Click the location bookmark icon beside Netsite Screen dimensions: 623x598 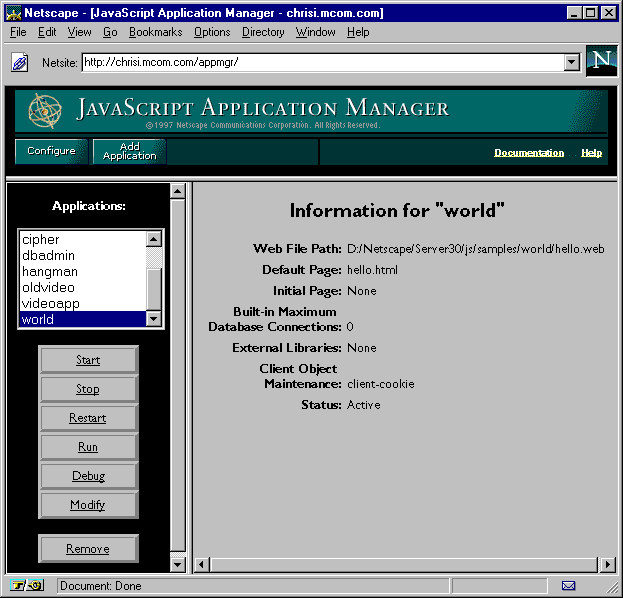point(19,62)
